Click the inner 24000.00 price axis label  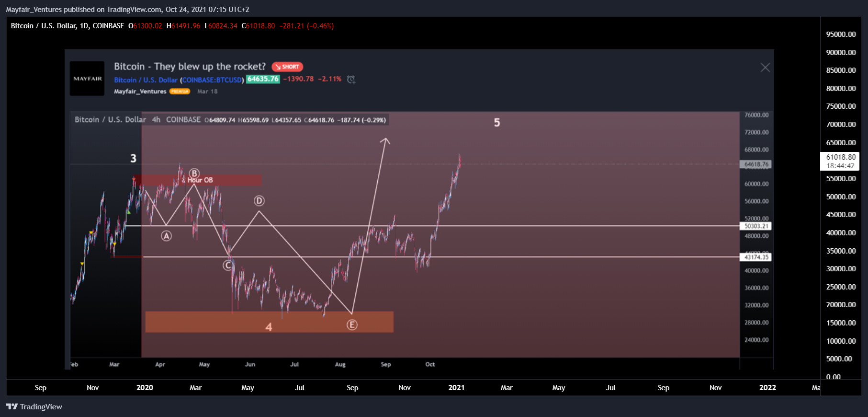coord(756,340)
